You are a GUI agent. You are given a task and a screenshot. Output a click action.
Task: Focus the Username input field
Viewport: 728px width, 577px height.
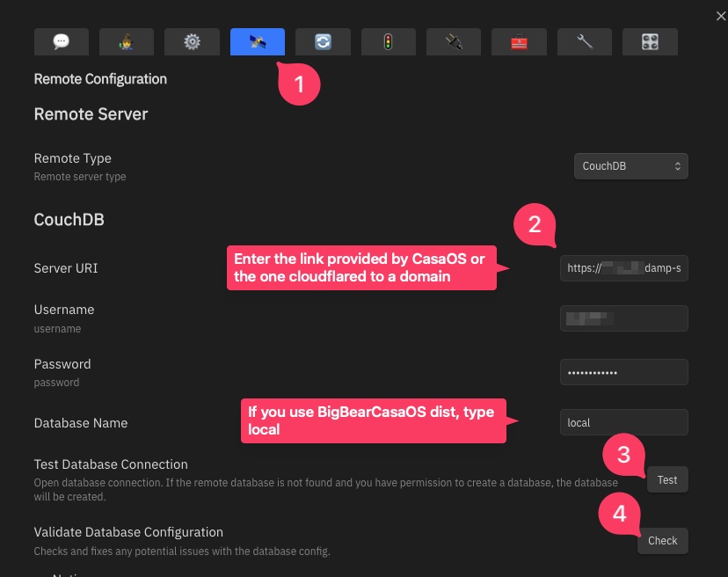(x=624, y=318)
